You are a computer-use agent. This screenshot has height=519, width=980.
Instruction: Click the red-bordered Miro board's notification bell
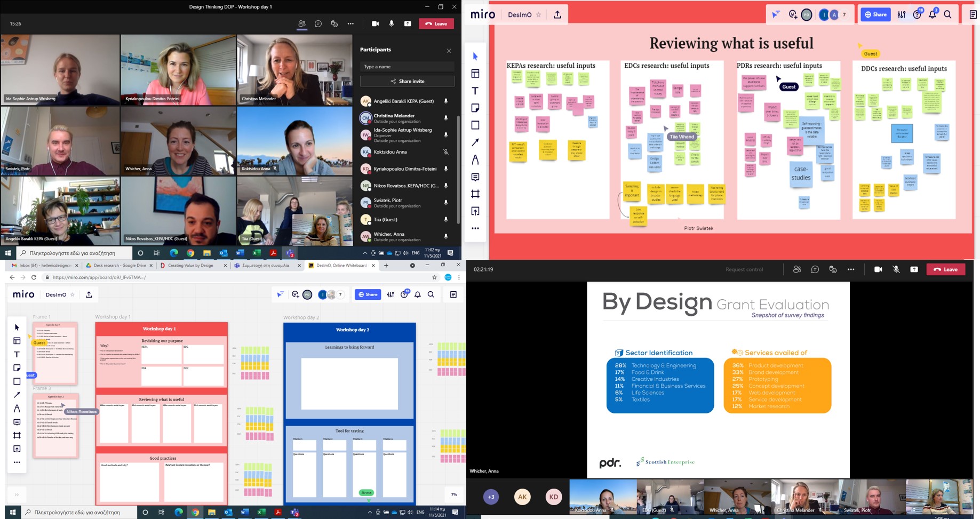pos(933,15)
